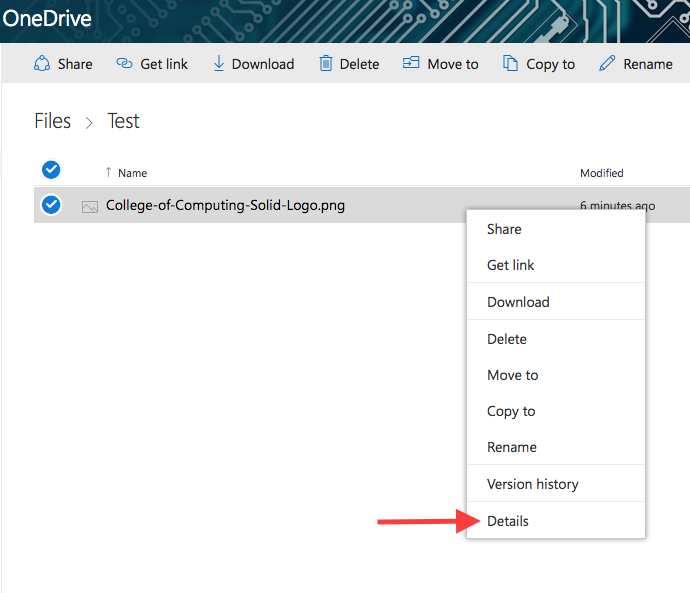Uncheck the College-of-Computing-Solid-Logo.png file checkbox
Image resolution: width=690 pixels, height=593 pixels.
point(51,205)
